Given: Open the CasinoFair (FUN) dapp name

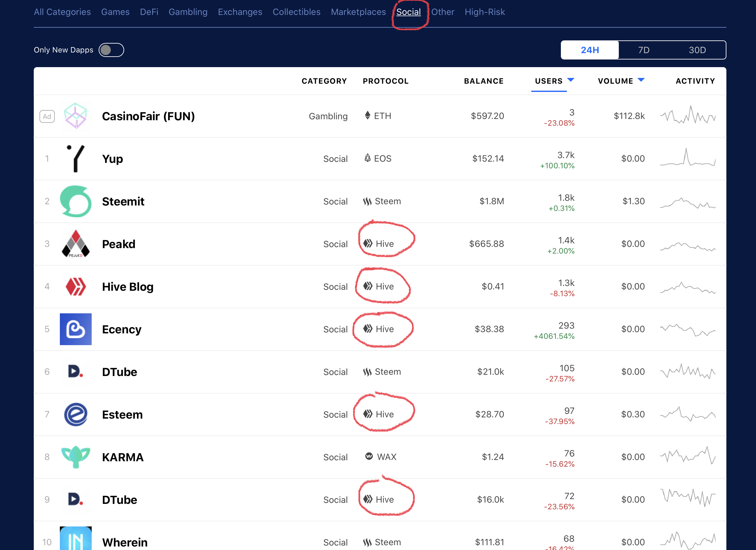Looking at the screenshot, I should tap(148, 116).
